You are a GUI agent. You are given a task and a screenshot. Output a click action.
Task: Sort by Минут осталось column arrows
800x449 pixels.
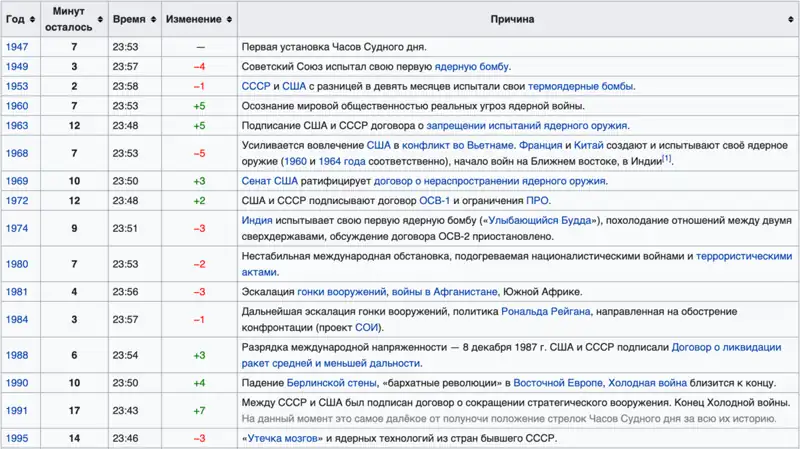[100, 19]
